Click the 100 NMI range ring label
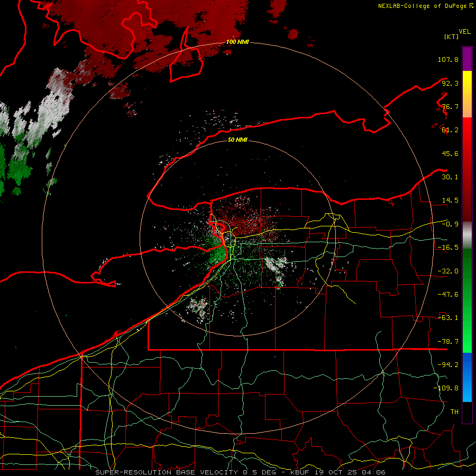 point(237,42)
